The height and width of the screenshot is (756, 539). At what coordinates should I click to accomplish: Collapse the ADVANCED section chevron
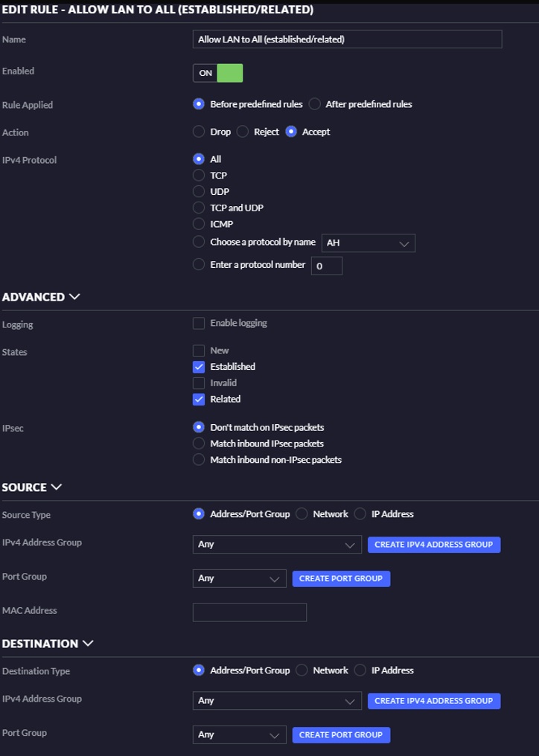74,296
